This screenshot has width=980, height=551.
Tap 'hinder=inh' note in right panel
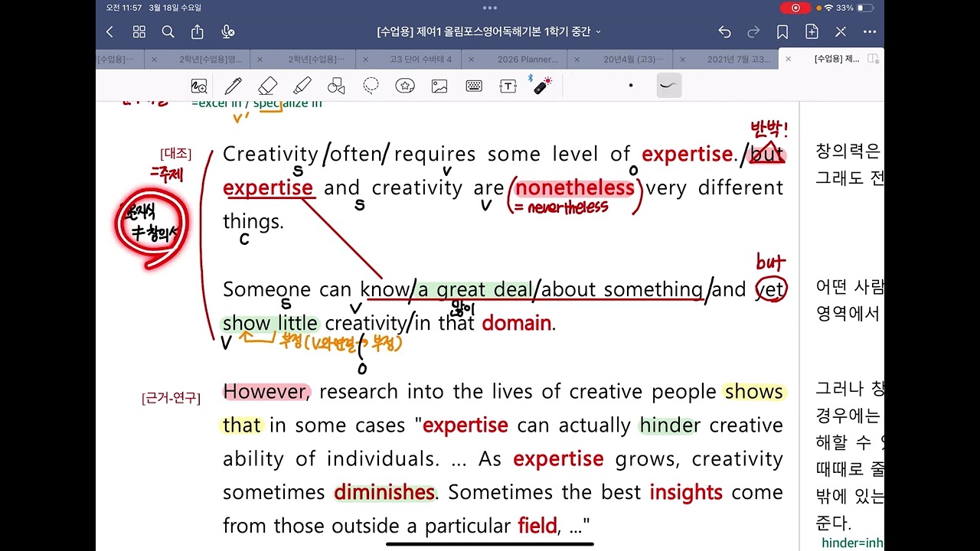[x=852, y=543]
